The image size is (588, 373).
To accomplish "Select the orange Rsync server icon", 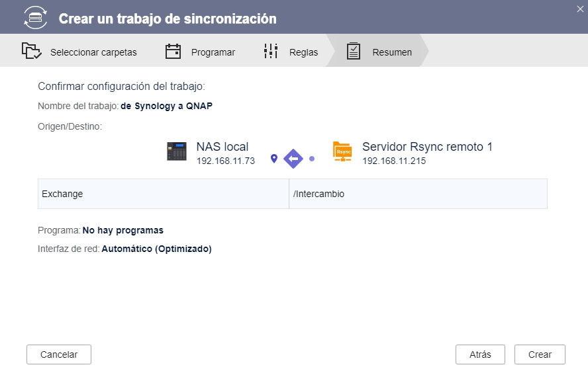I will (x=342, y=152).
